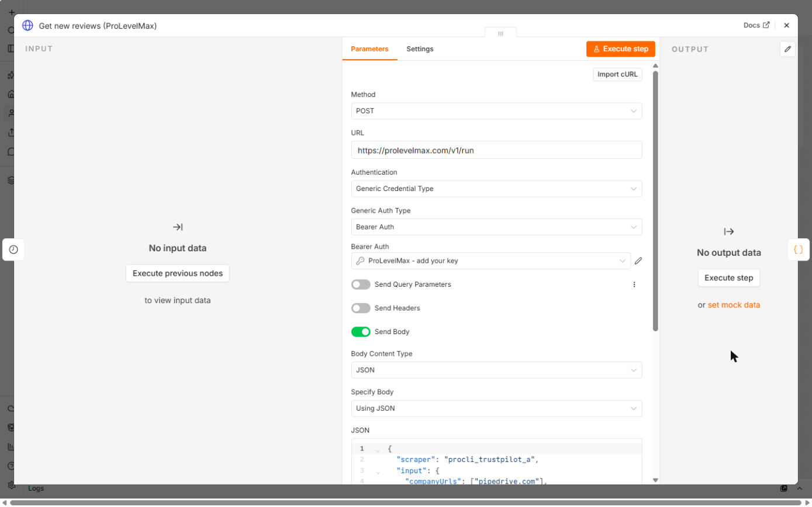
Task: Open the three-dot options beside Send Query Parameters
Action: click(634, 284)
